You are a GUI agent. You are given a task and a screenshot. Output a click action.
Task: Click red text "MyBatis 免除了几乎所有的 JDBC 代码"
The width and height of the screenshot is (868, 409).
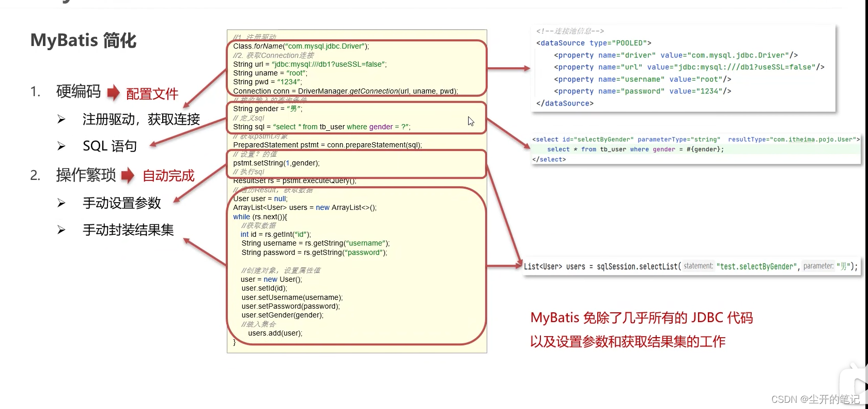[642, 317]
